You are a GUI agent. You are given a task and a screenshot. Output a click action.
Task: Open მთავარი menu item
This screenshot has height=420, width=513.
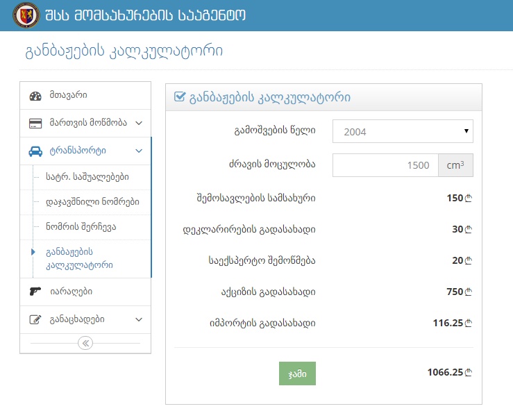[x=85, y=96]
